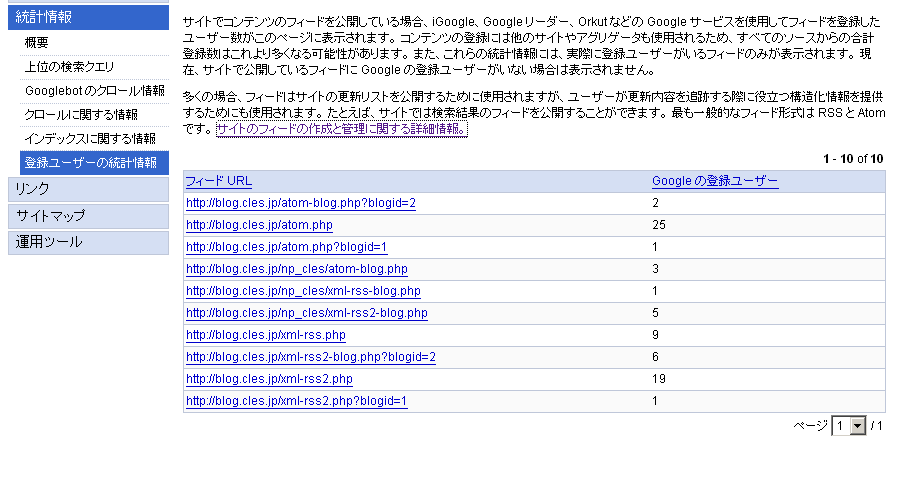Go to Googlebot のクロール情報
This screenshot has width=904, height=477.
[94, 91]
